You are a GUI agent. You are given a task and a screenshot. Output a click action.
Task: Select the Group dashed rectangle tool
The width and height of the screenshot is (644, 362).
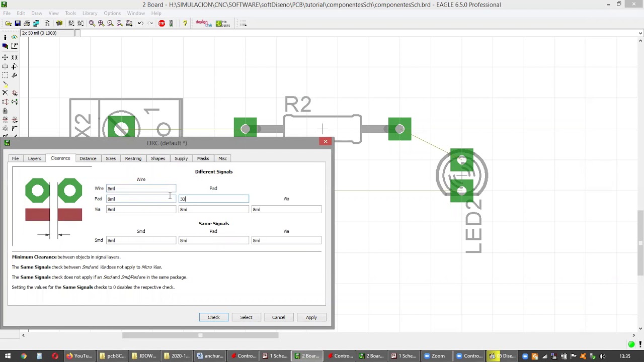click(5, 75)
